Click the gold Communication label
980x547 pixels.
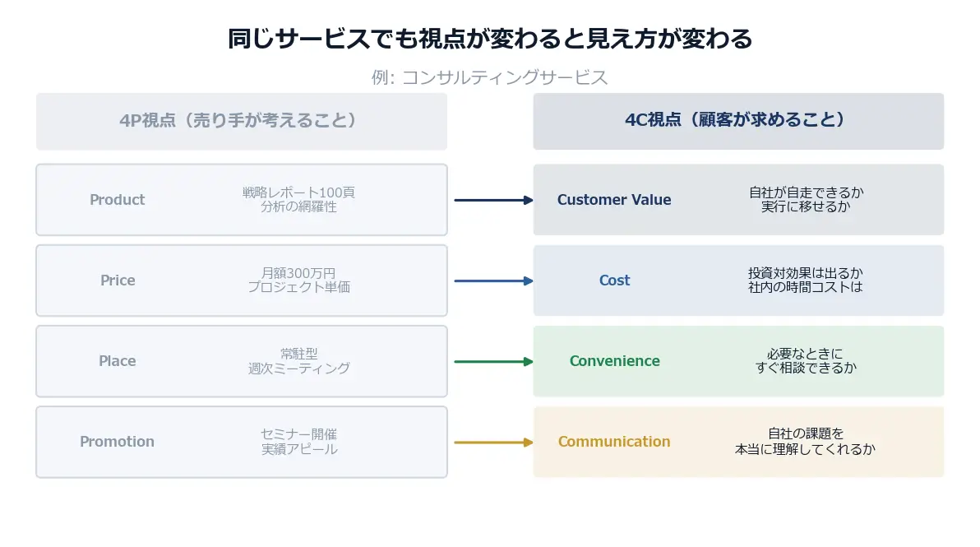pyautogui.click(x=614, y=442)
